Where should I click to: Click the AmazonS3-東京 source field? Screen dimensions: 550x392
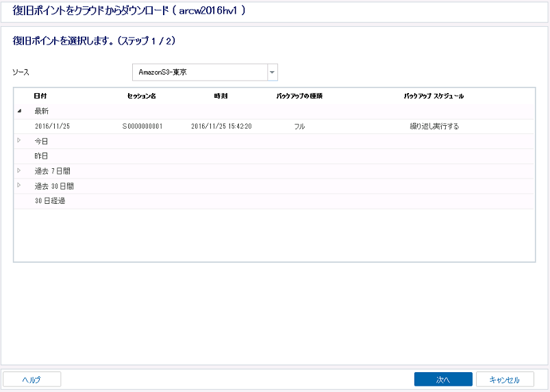click(x=200, y=72)
